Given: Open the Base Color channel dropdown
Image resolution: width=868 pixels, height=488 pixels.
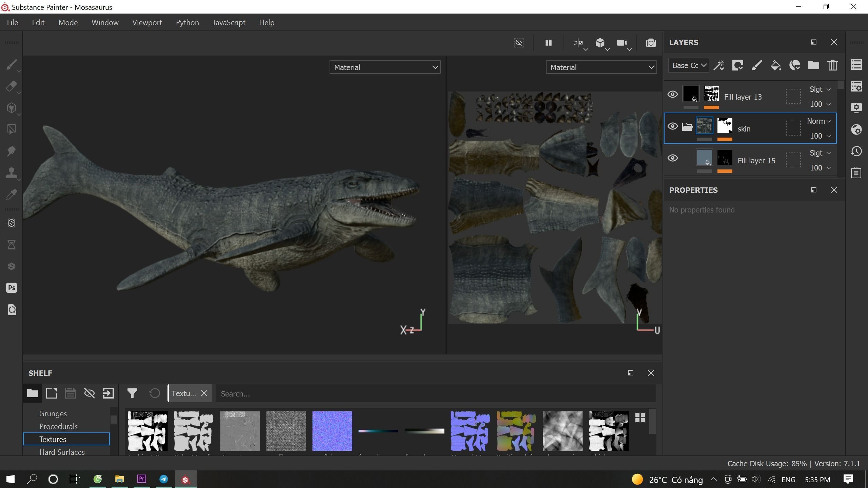Looking at the screenshot, I should click(x=689, y=65).
